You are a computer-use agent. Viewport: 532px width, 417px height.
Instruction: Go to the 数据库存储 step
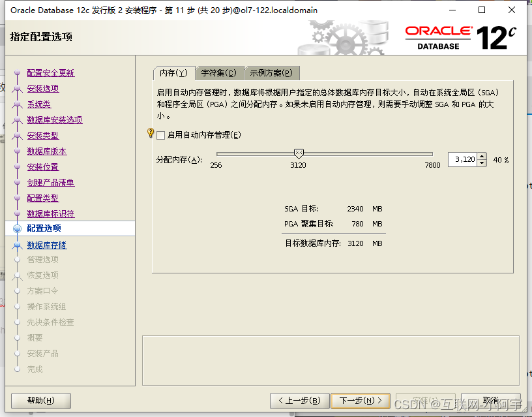pos(47,245)
